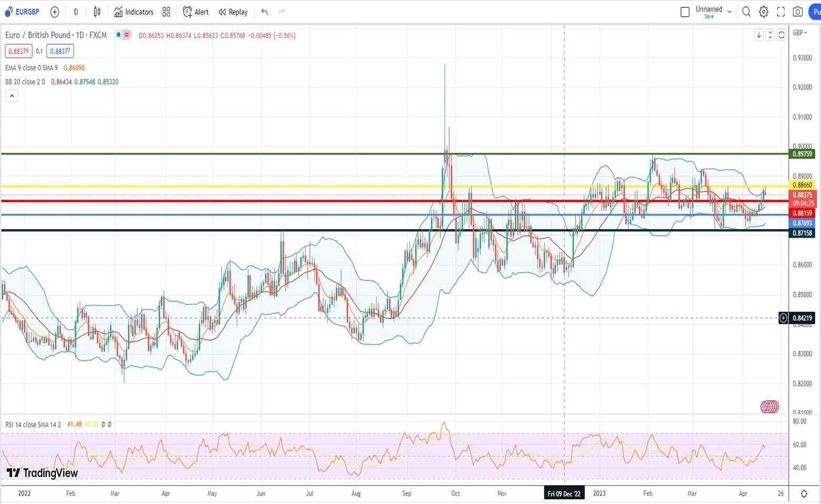The width and height of the screenshot is (821, 504).
Task: Open the Indicators menu
Action: (x=134, y=12)
